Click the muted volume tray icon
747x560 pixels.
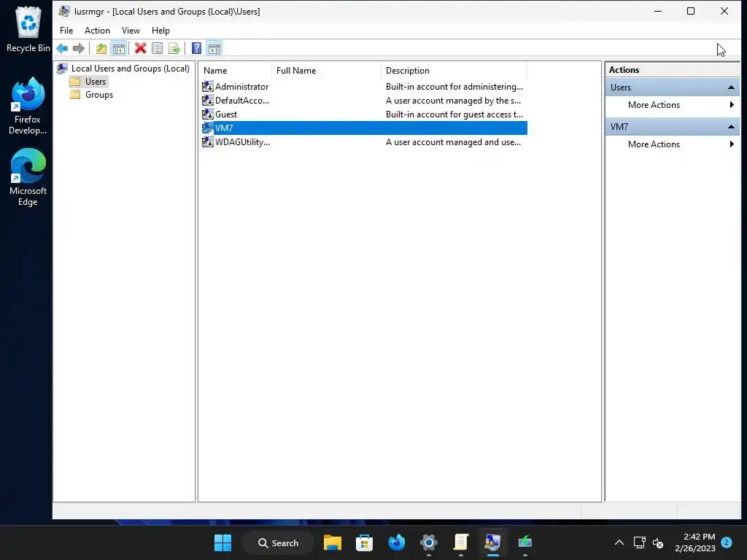pyautogui.click(x=658, y=542)
